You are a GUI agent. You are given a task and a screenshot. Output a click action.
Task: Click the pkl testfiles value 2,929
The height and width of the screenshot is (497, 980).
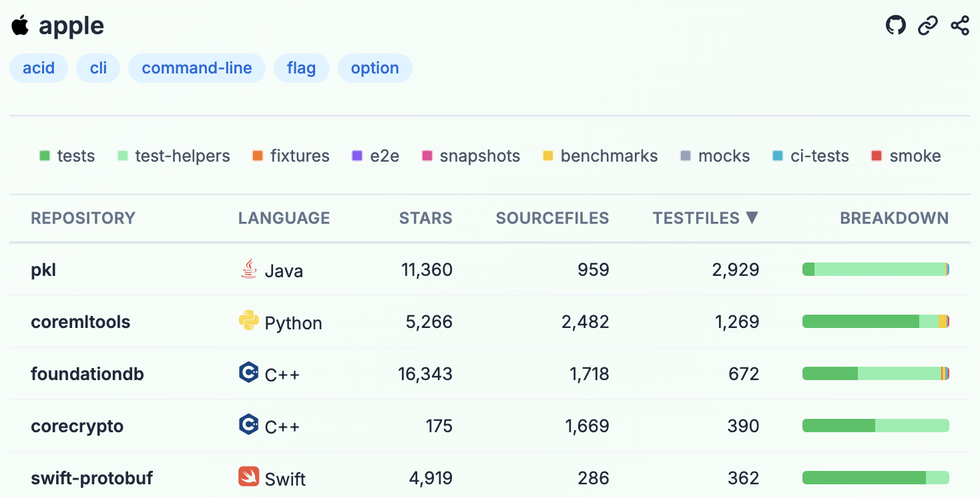737,270
